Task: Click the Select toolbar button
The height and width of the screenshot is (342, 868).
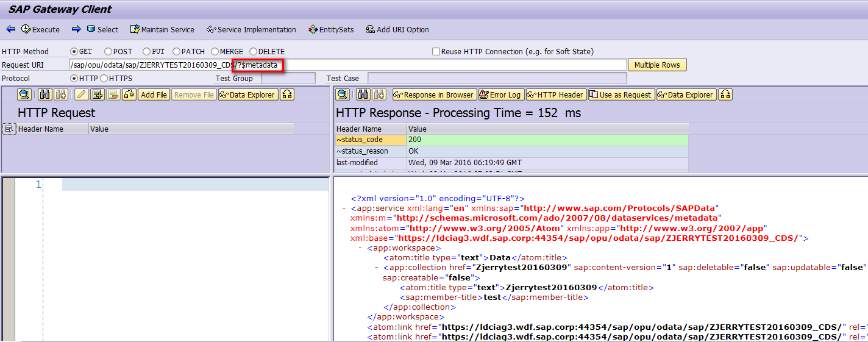Action: pos(102,29)
